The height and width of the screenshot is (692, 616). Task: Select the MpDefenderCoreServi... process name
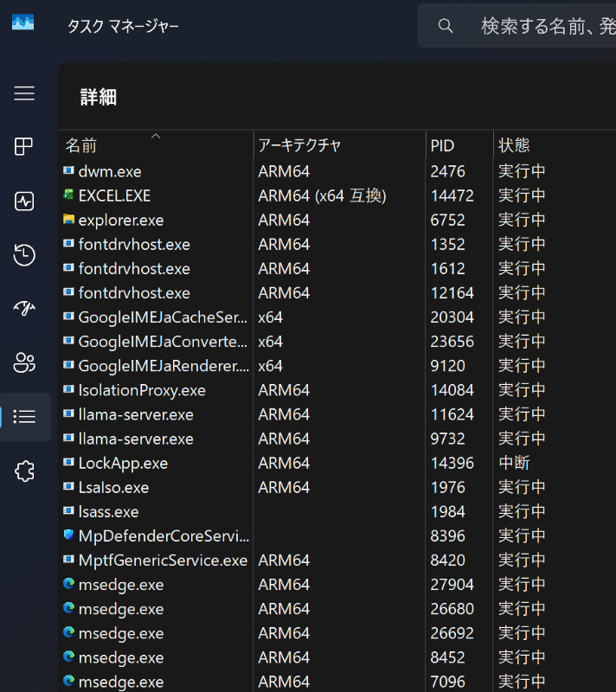click(x=164, y=535)
